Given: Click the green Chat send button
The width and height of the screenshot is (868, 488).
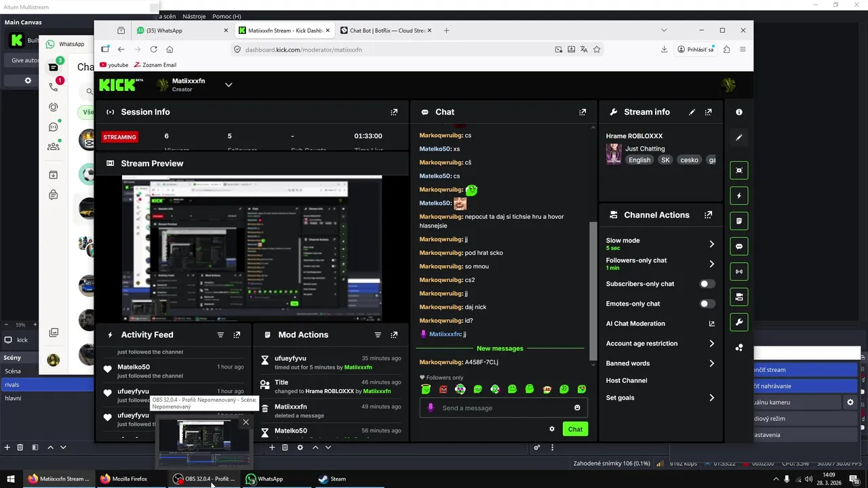Looking at the screenshot, I should tap(575, 429).
